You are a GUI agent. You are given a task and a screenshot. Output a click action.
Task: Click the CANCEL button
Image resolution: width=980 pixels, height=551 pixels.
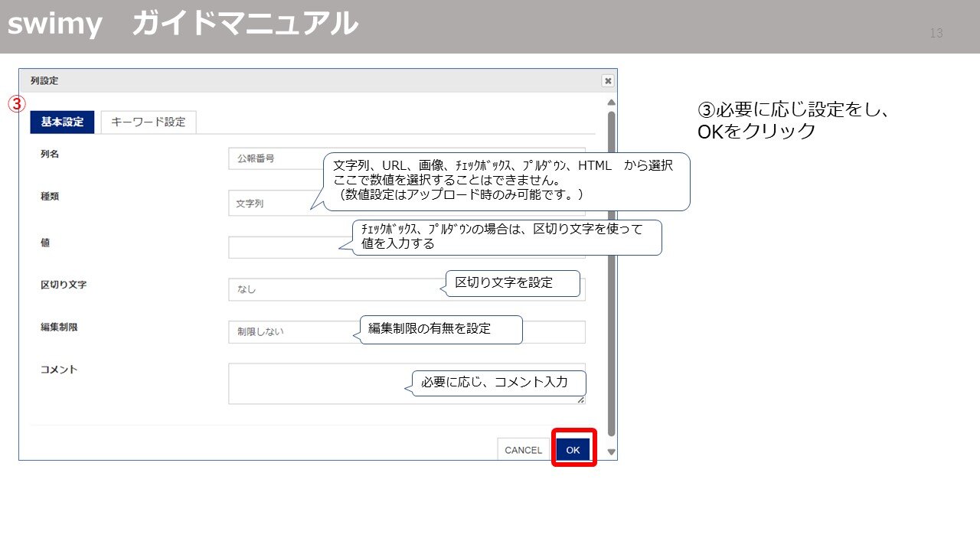point(523,450)
